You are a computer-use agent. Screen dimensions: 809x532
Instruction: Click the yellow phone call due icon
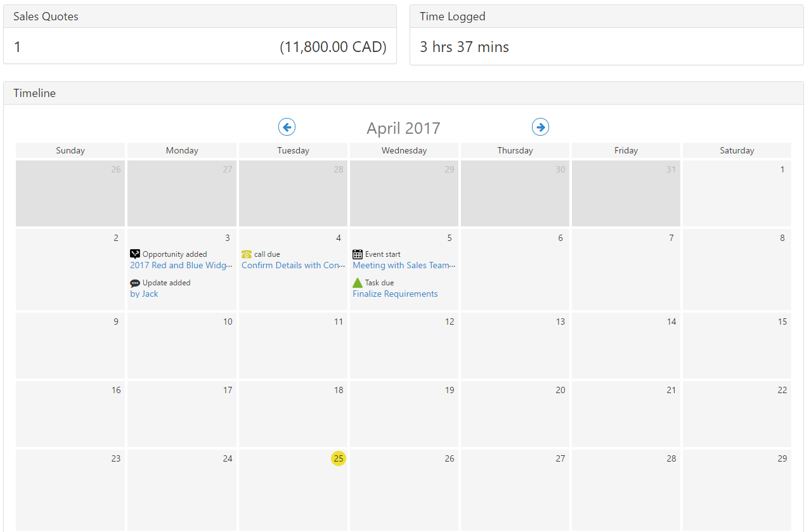click(x=247, y=254)
